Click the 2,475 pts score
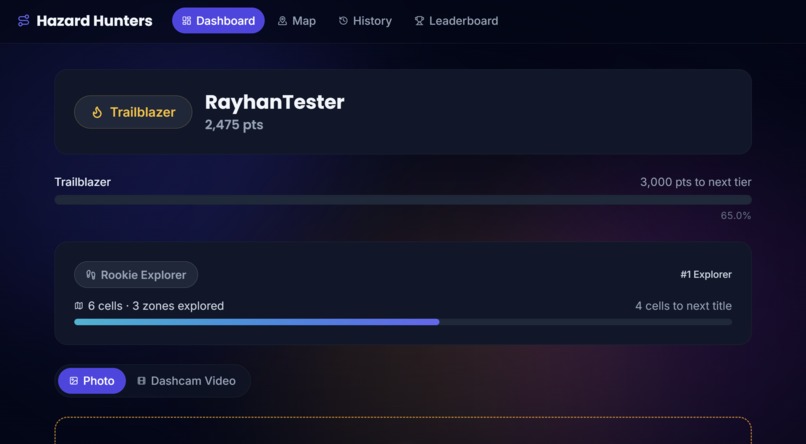 [234, 125]
